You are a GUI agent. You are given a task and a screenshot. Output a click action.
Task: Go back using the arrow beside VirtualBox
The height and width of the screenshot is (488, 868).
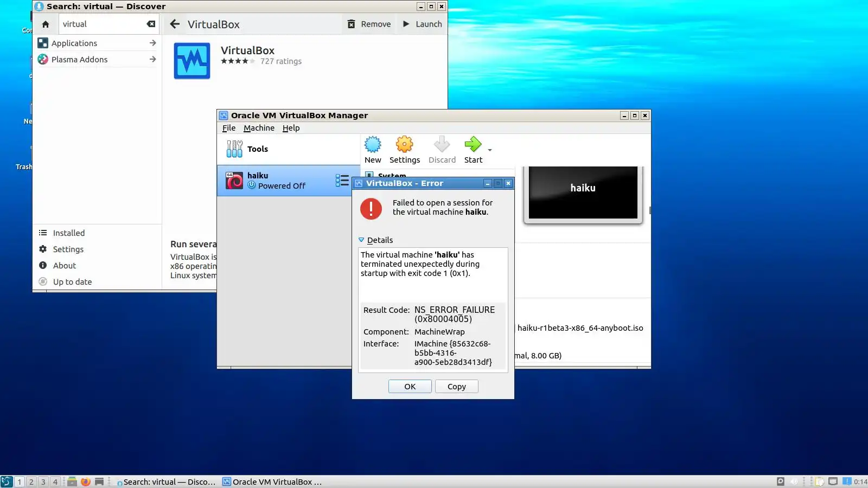click(x=175, y=24)
